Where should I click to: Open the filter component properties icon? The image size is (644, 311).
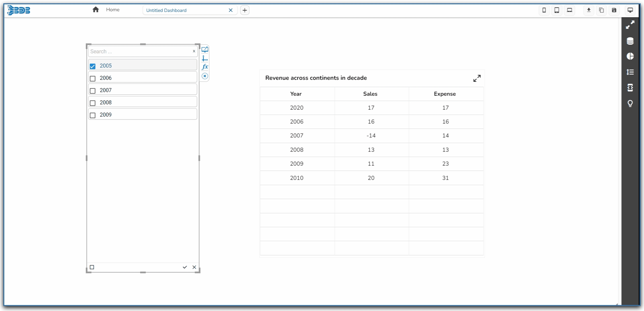coord(205,50)
